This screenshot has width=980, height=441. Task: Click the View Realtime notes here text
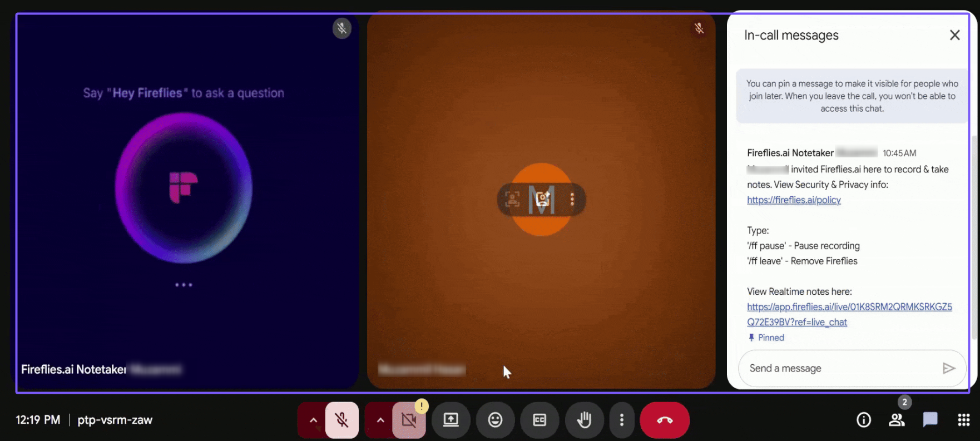click(x=799, y=291)
